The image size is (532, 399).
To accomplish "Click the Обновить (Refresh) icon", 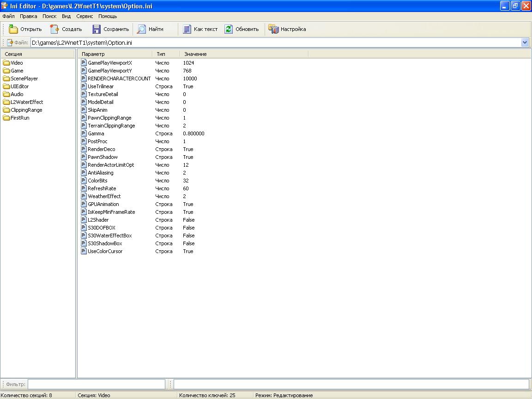I will 229,29.
